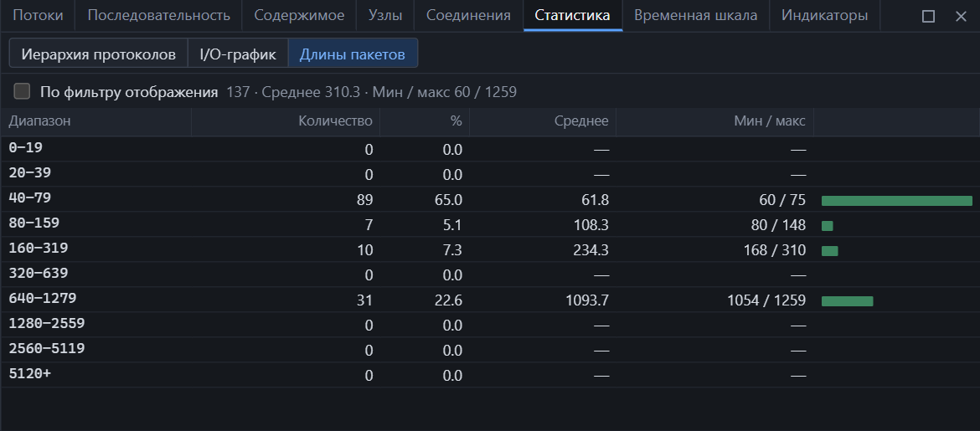Image resolution: width=980 pixels, height=431 pixels.
Task: Go to the Узлы tab
Action: (x=385, y=16)
